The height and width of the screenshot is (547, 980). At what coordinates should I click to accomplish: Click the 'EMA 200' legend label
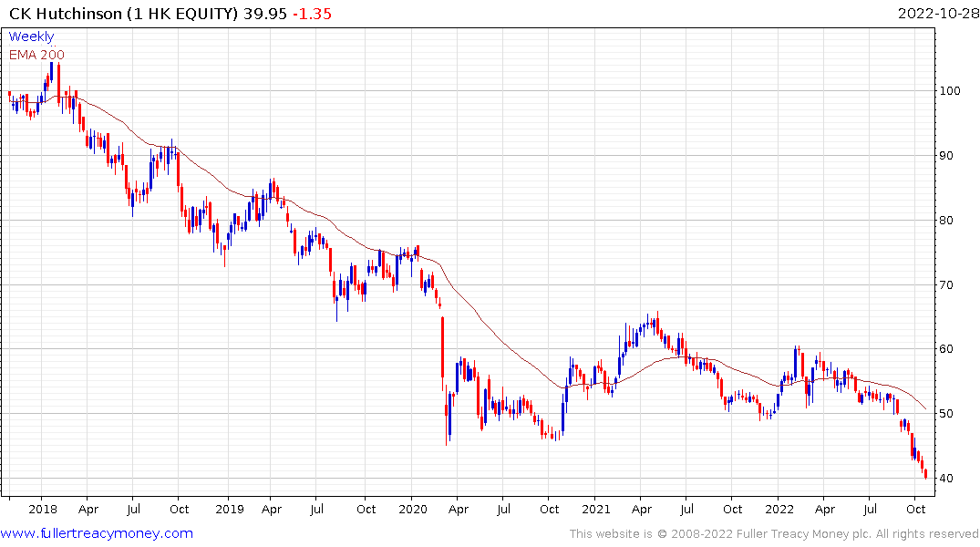[x=36, y=55]
